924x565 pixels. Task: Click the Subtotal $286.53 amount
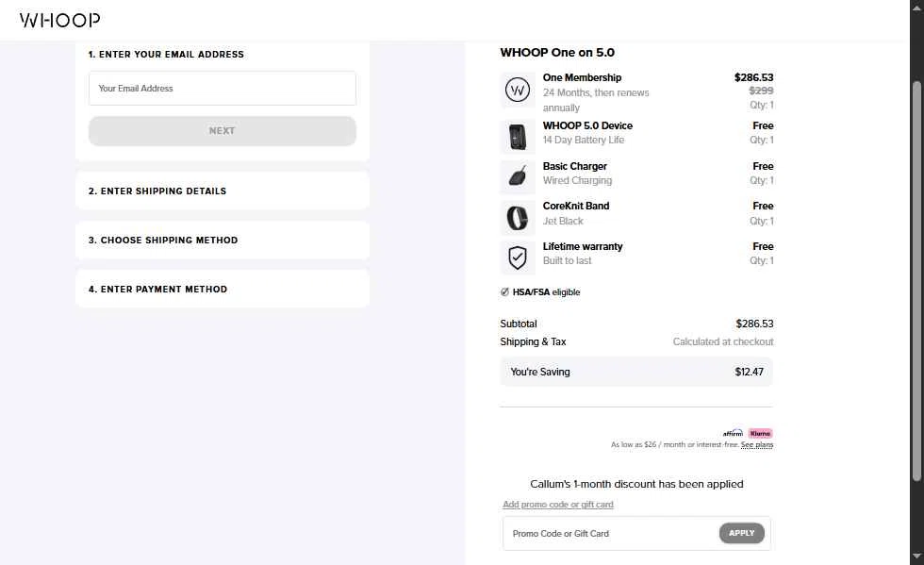click(x=754, y=324)
